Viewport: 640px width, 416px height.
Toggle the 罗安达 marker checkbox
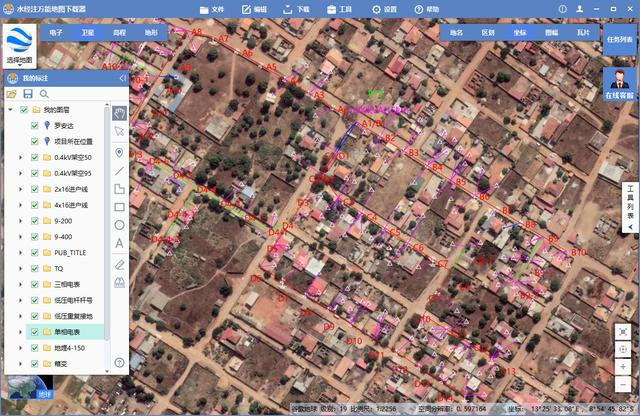pyautogui.click(x=35, y=126)
